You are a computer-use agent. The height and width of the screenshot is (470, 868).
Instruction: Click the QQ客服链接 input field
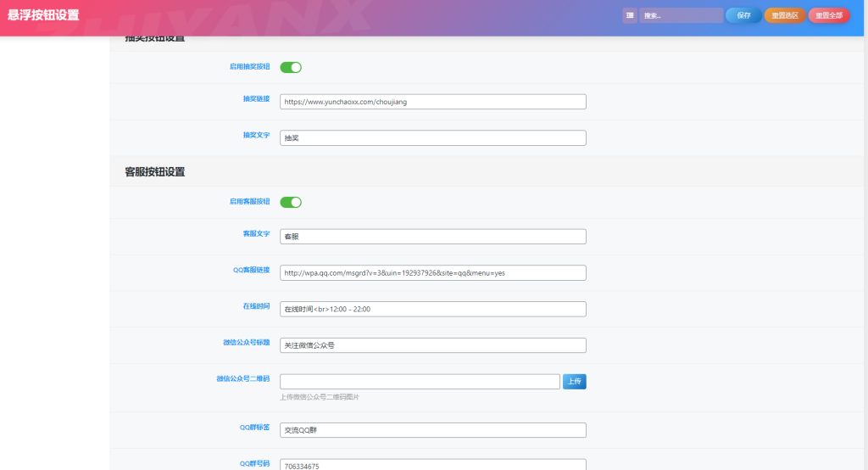432,273
